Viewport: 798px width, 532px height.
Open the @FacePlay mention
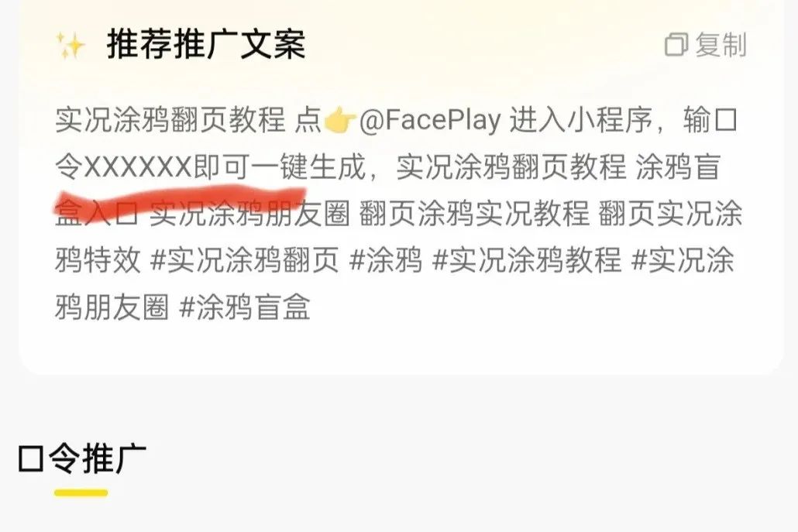(429, 121)
